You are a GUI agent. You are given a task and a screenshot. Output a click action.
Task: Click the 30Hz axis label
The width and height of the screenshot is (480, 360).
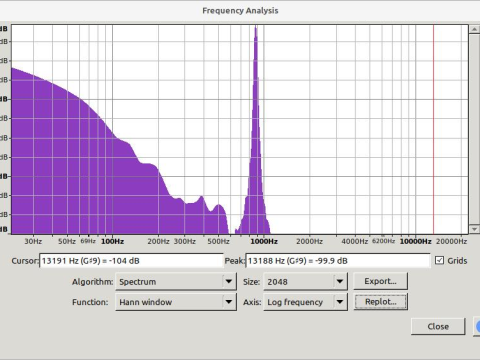pos(33,241)
